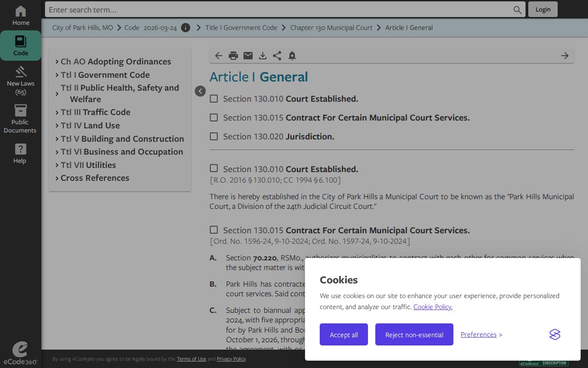588x368 pixels.
Task: Expand Ttl VI Business and Occupation
Action: (57, 152)
